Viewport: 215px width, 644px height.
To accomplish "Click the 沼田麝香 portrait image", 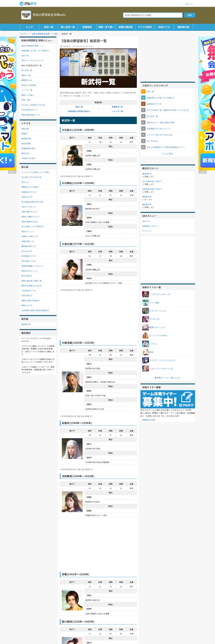I will pyautogui.click(x=72, y=502).
